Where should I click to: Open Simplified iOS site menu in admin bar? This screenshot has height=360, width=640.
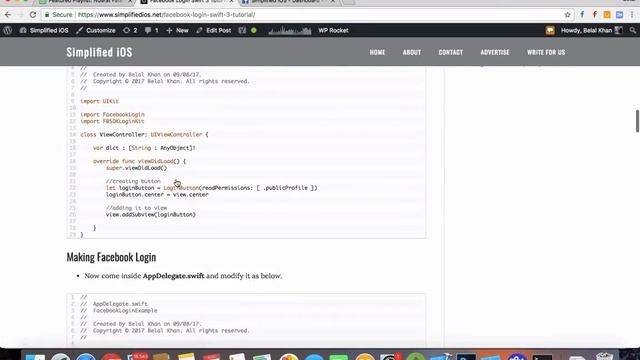[44, 30]
